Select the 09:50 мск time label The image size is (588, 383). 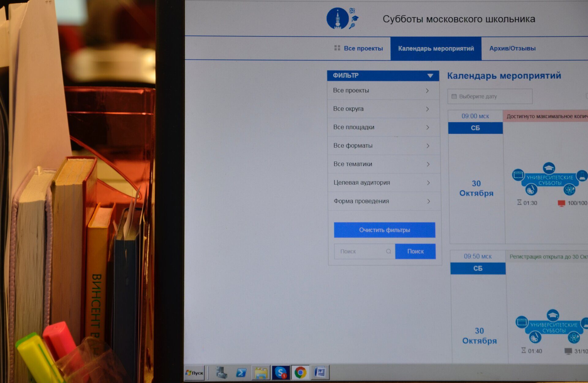[477, 256]
